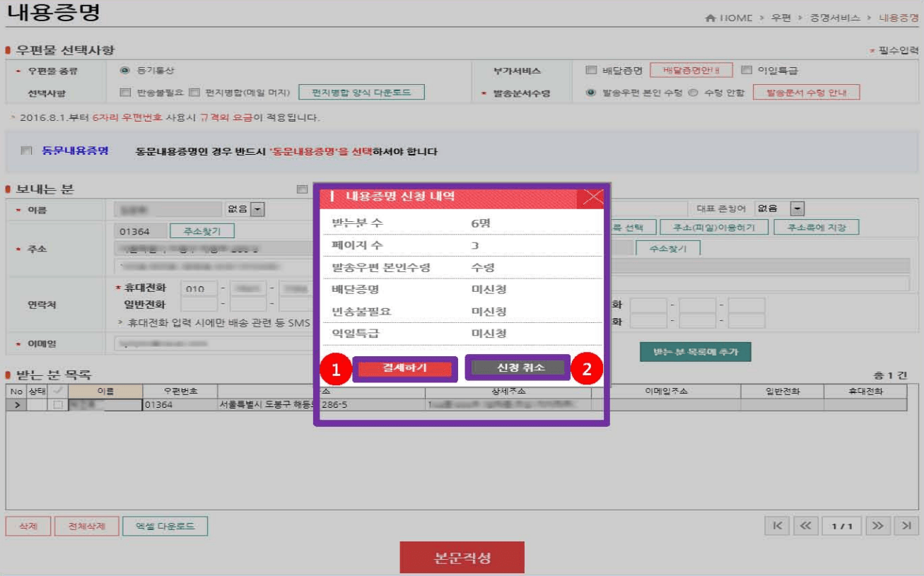
Task: Click the sender 이름 input field
Action: point(168,209)
